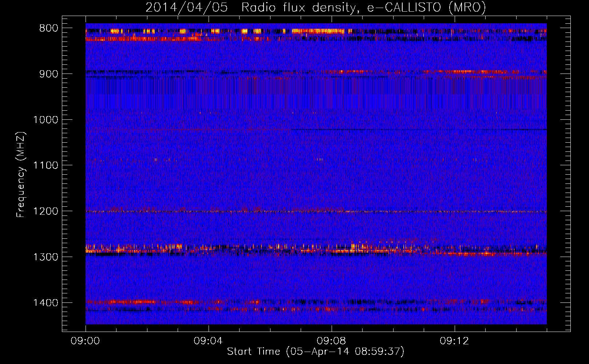The image size is (589, 364).
Task: Click the 09:04 time tick label
Action: point(209,341)
